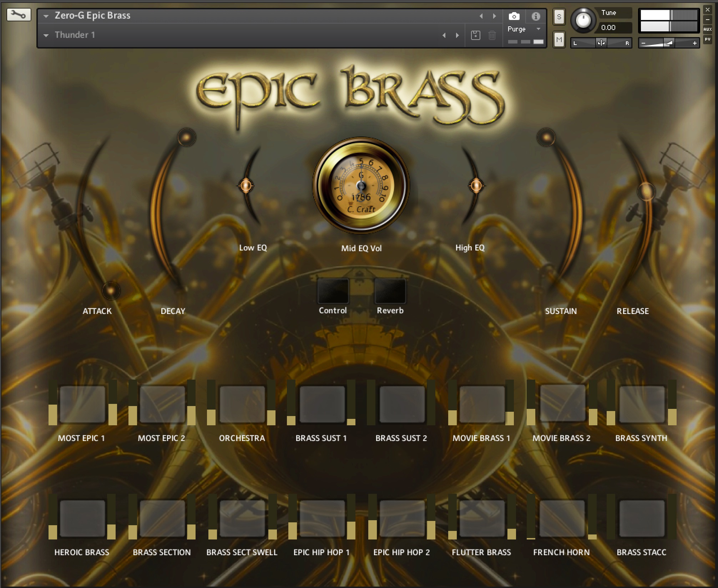The image size is (718, 588).
Task: Click the Tune value 0.00 field
Action: click(615, 27)
